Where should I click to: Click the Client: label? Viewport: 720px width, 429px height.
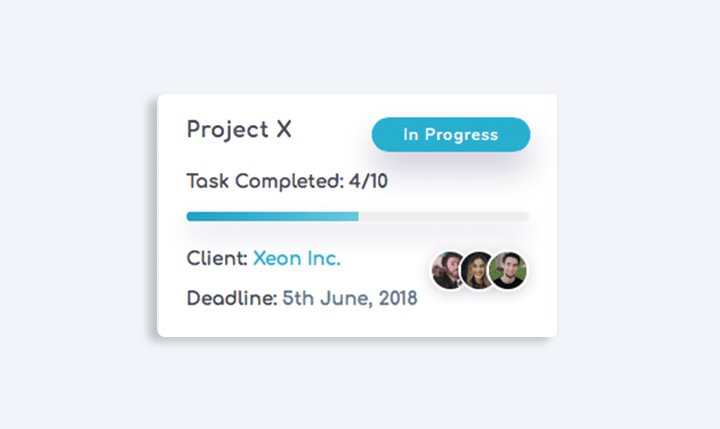click(217, 258)
